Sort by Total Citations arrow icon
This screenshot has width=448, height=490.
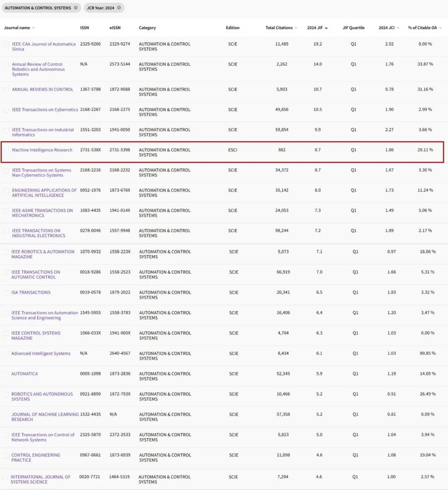tap(296, 28)
